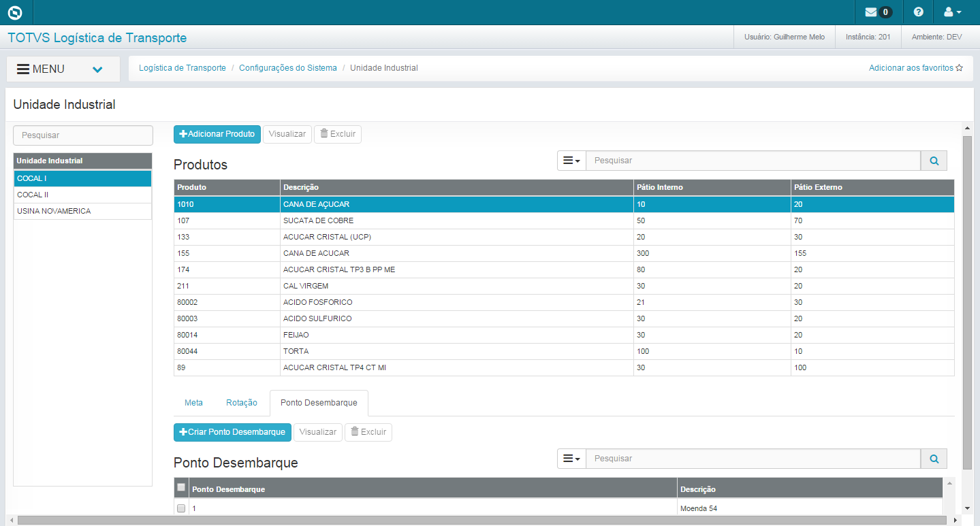Select the CAL VIRGEM product row
Image resolution: width=980 pixels, height=526 pixels.
pos(564,286)
